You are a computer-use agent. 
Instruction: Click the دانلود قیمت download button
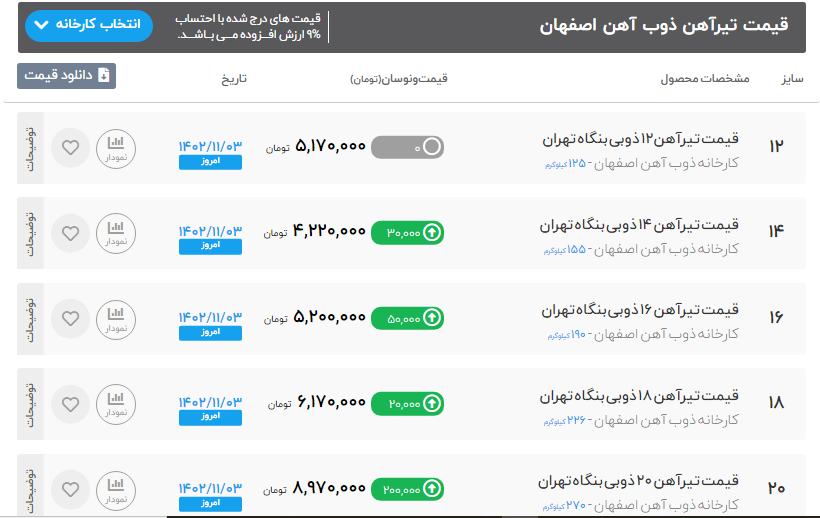(x=66, y=76)
